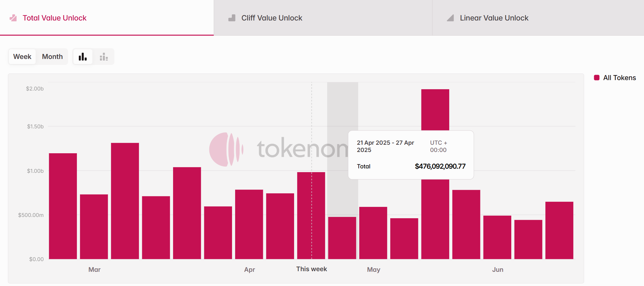
Task: Click the All Tokens legend color swatch
Action: pyautogui.click(x=596, y=78)
